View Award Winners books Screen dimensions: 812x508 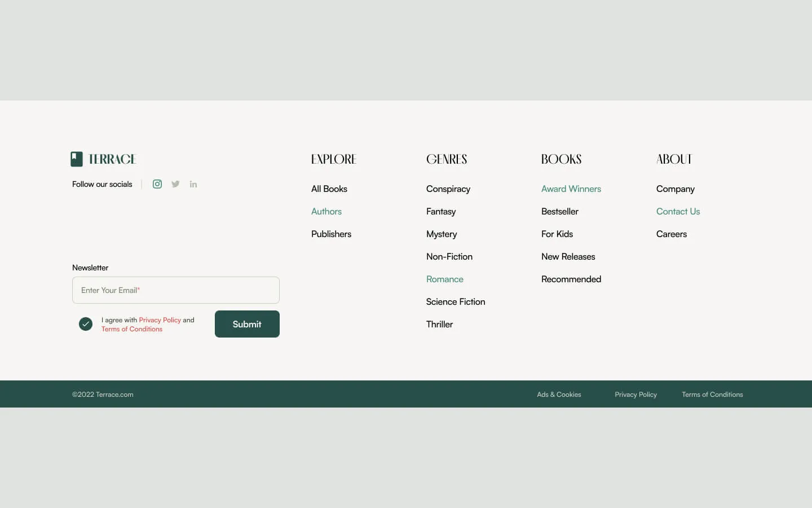[x=571, y=189]
